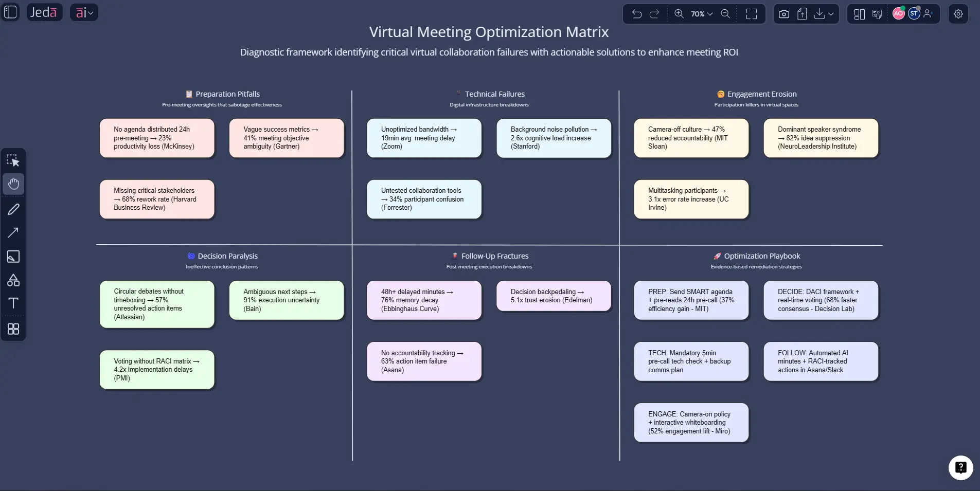The image size is (980, 491).
Task: Open the Templates grid tool
Action: pyautogui.click(x=13, y=329)
